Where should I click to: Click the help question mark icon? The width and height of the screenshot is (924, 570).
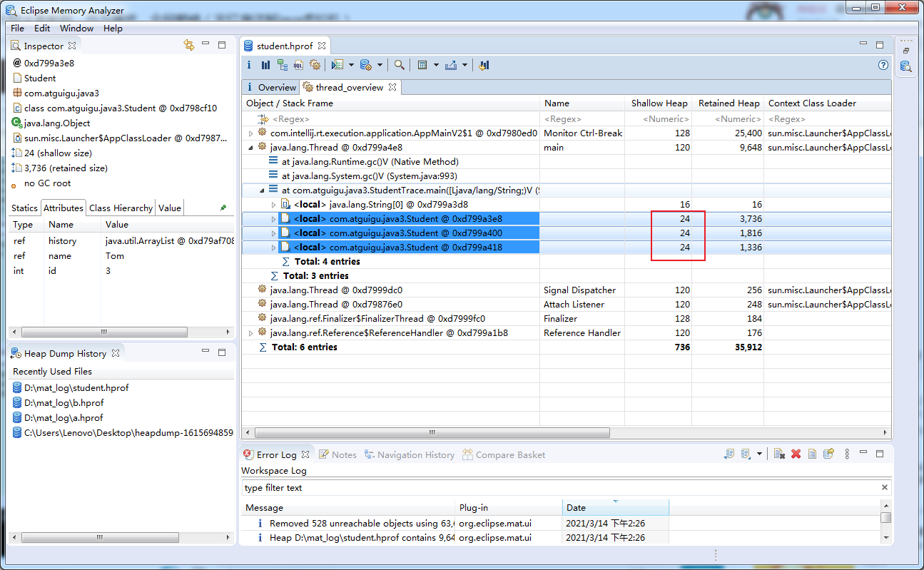(883, 65)
